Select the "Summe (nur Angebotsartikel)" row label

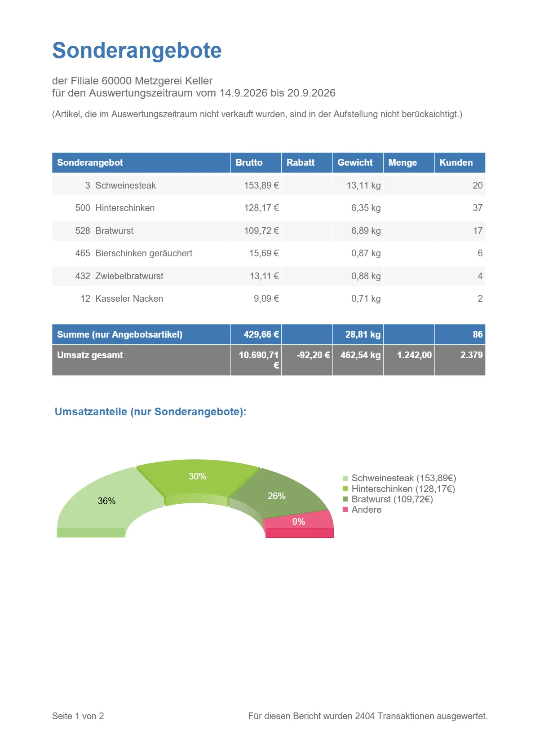point(120,334)
